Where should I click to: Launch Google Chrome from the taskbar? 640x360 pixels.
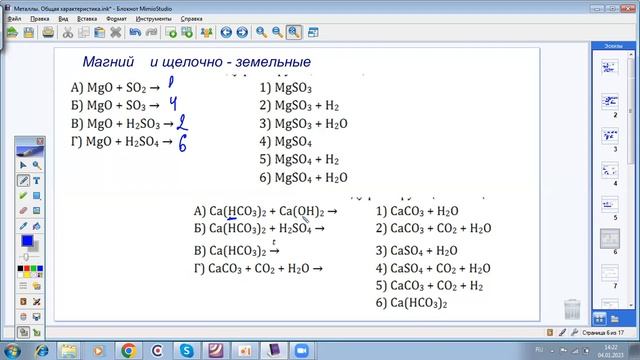(129, 351)
